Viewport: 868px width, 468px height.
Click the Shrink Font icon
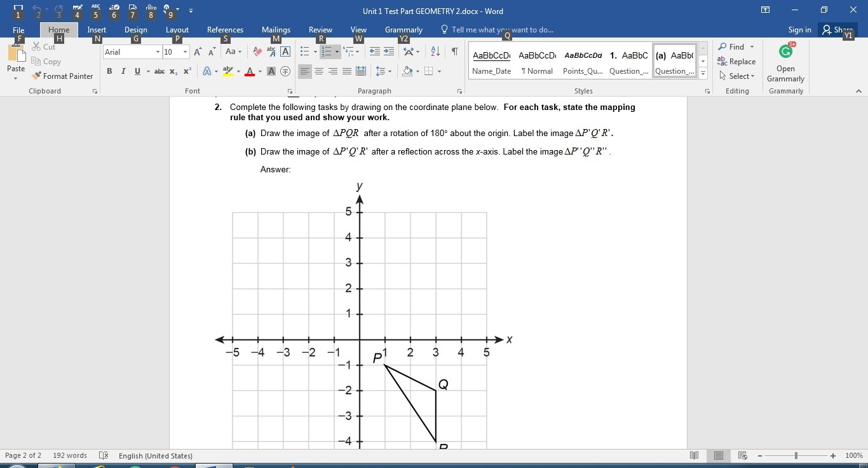(x=212, y=52)
